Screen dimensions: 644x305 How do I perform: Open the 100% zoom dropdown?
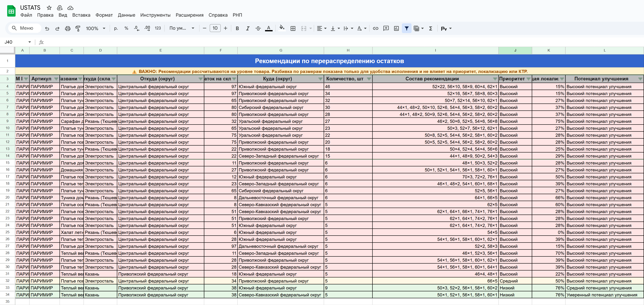coord(95,29)
